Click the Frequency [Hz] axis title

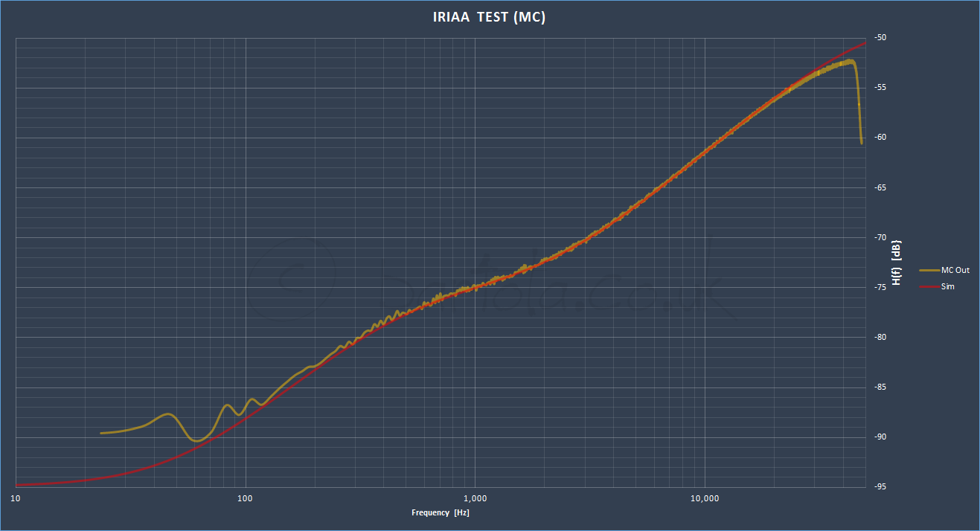pyautogui.click(x=441, y=512)
